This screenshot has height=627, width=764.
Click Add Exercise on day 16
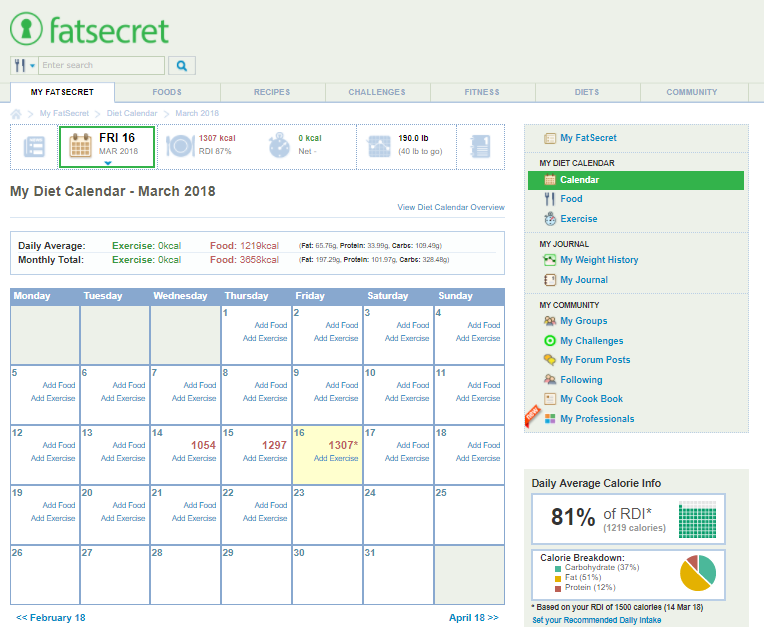click(336, 458)
